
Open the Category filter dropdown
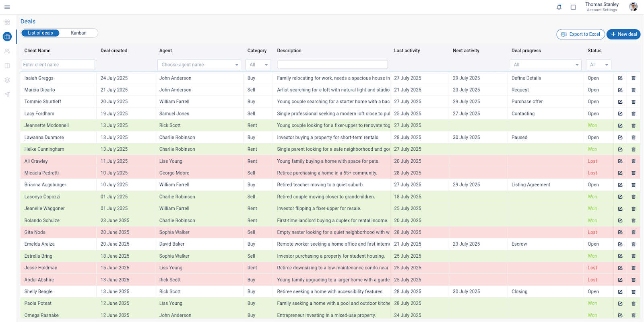point(258,65)
